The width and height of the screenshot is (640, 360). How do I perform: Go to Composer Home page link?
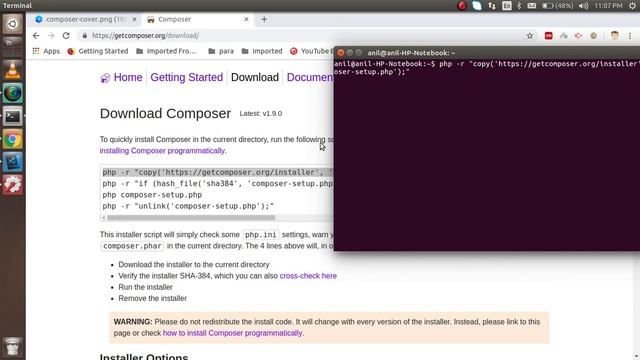coord(121,78)
